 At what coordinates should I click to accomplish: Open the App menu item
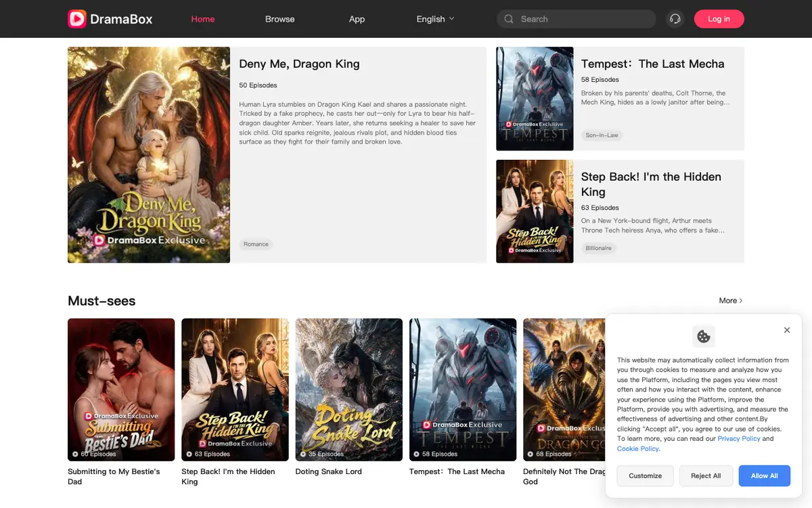point(357,19)
